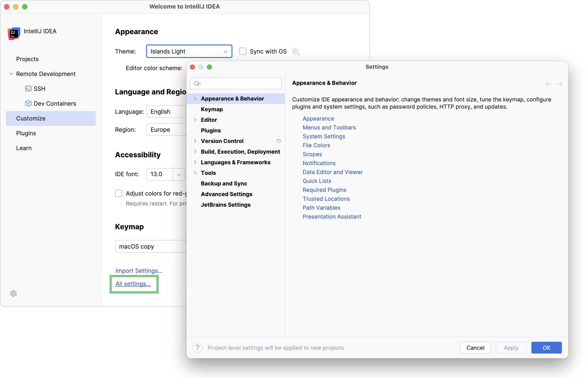Image resolution: width=588 pixels, height=378 pixels.
Task: Open help with the question mark icon
Action: (197, 348)
